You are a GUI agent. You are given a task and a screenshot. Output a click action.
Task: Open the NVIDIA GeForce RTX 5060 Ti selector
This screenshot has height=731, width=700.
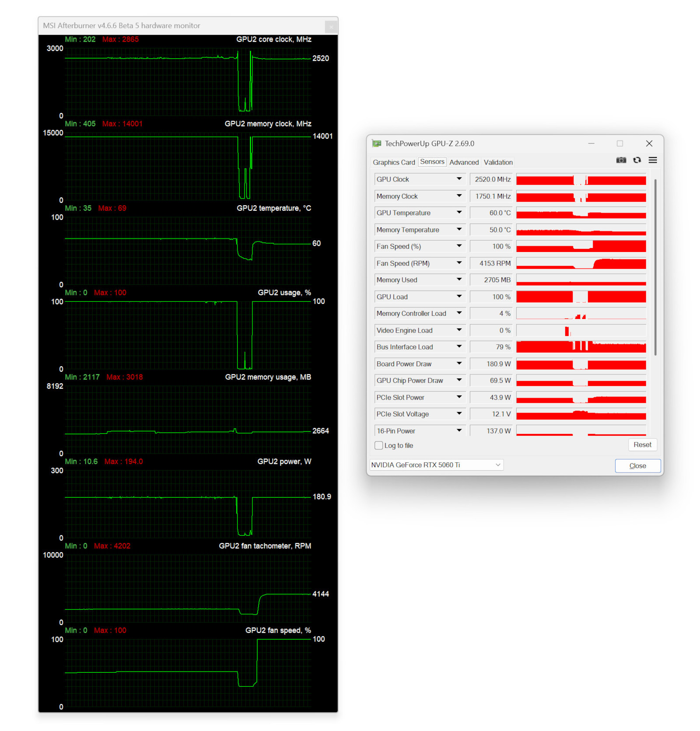tap(436, 465)
